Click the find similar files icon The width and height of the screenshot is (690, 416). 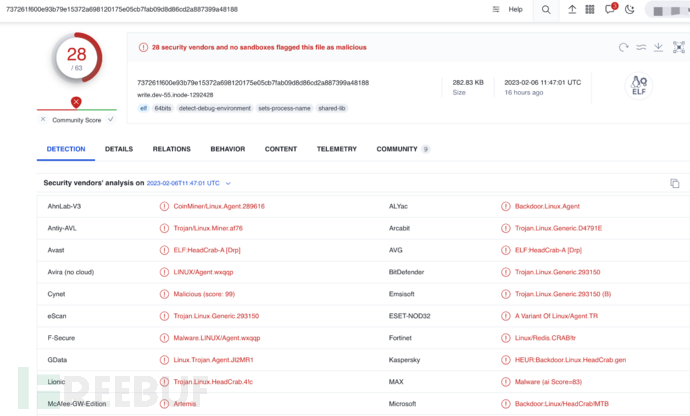(642, 47)
